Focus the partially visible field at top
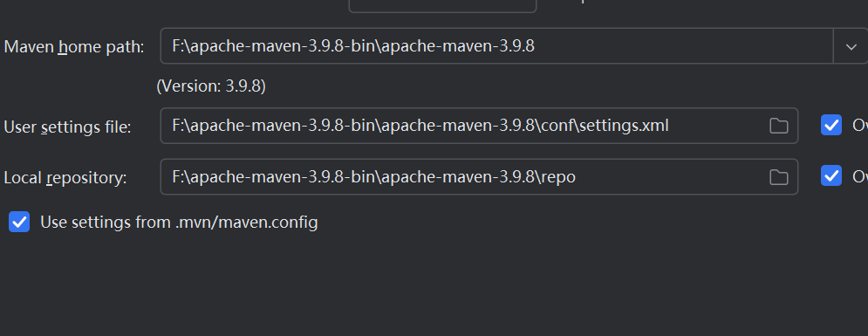Viewport: 868px width, 336px height. point(442,5)
